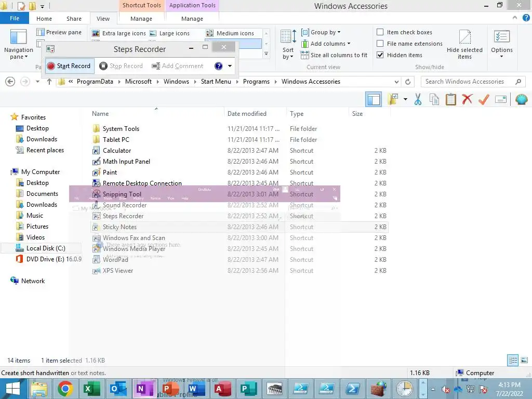Image resolution: width=532 pixels, height=399 pixels.
Task: Open Manage tab under Shortcut Tools
Action: [141, 19]
